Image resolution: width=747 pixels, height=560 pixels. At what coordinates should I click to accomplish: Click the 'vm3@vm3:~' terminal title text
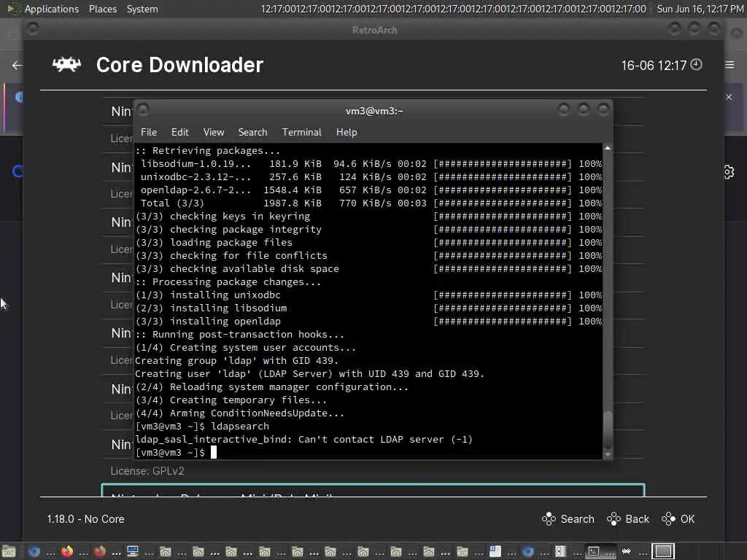click(374, 111)
